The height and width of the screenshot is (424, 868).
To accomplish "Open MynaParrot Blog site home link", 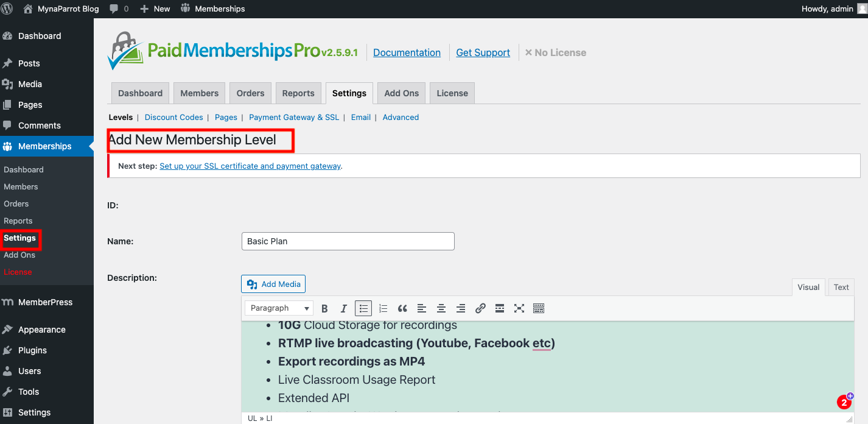I will click(61, 9).
